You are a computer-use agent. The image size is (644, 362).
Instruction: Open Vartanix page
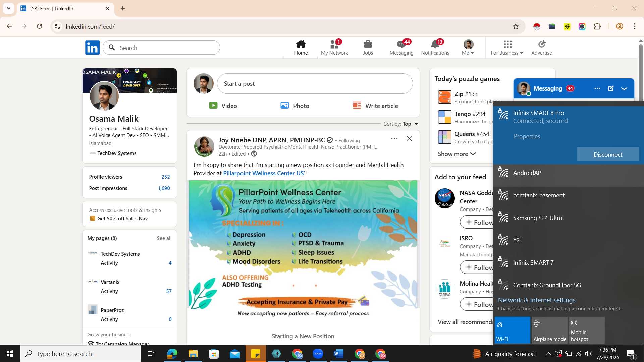pos(110,282)
